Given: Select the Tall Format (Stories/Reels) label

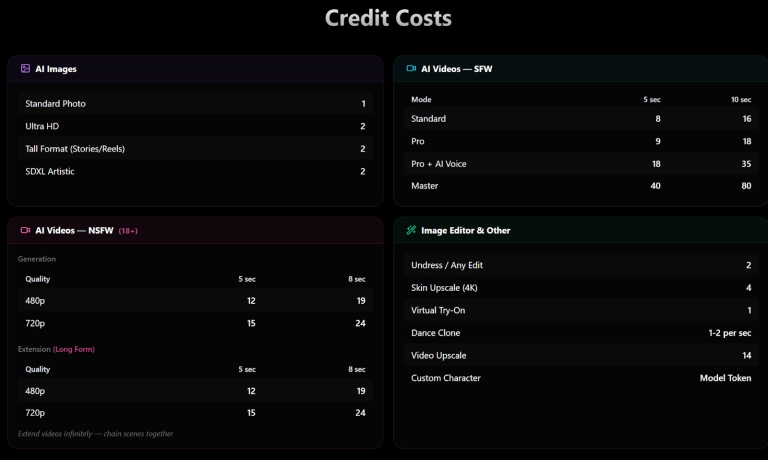Looking at the screenshot, I should point(75,149).
